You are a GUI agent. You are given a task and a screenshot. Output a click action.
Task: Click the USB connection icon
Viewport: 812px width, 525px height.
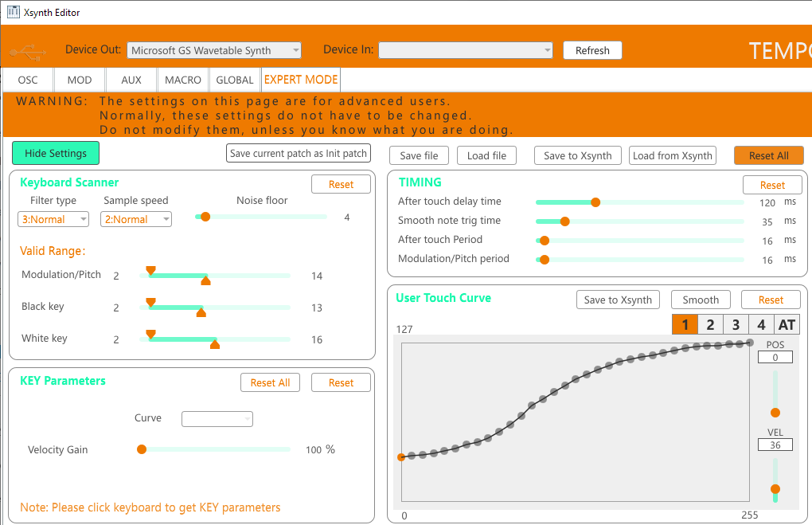pos(28,52)
